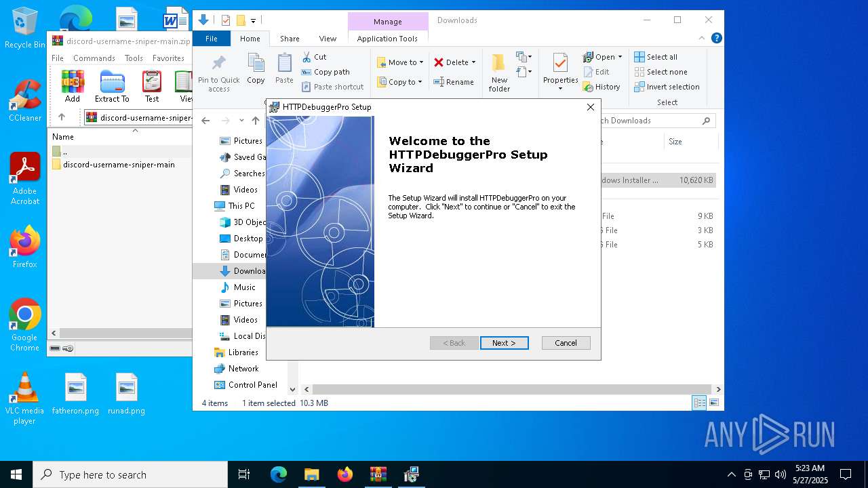The image size is (868, 488).
Task: Select Libraries in navigation pane
Action: tap(236, 352)
